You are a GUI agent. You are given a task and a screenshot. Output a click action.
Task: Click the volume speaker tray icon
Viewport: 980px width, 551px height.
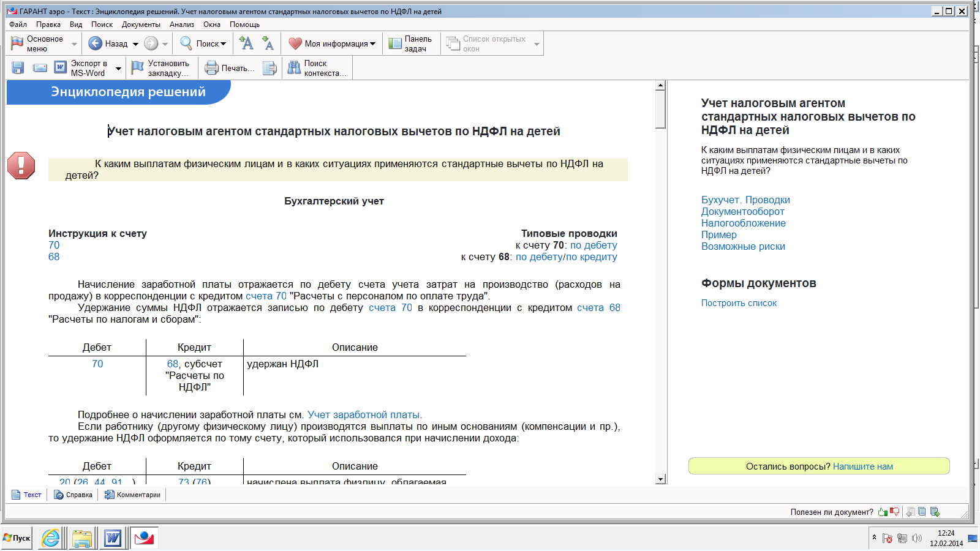[916, 538]
